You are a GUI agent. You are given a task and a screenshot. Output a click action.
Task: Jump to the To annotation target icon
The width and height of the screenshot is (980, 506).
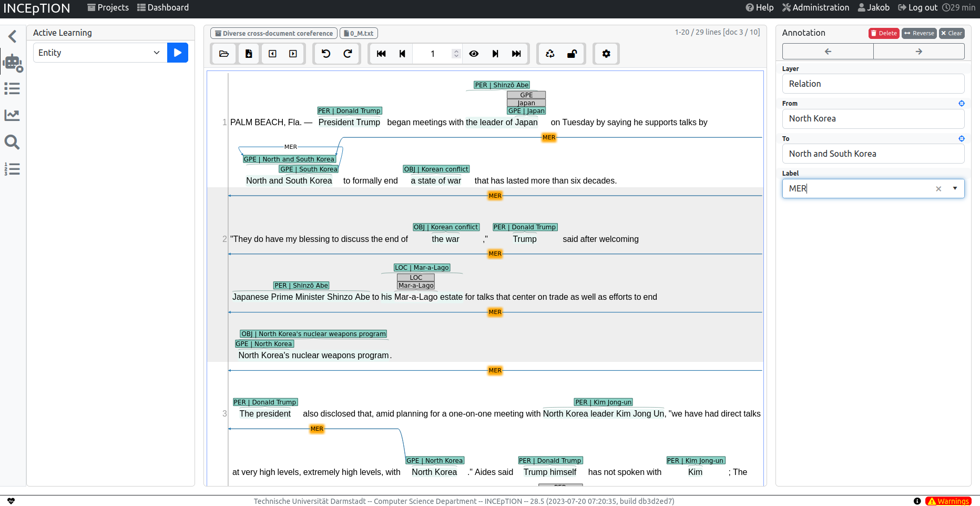tap(962, 139)
